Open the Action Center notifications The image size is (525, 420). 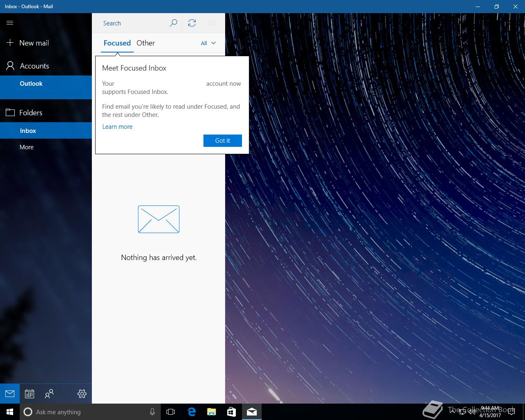(x=511, y=412)
